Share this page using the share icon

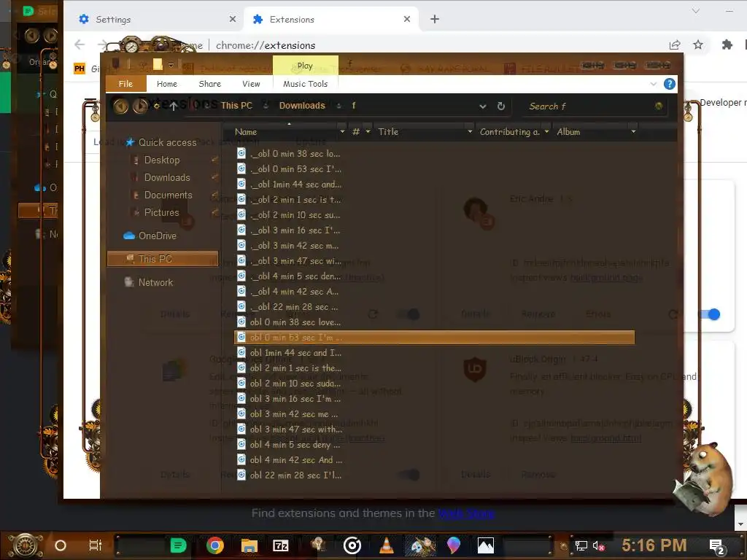(x=675, y=44)
